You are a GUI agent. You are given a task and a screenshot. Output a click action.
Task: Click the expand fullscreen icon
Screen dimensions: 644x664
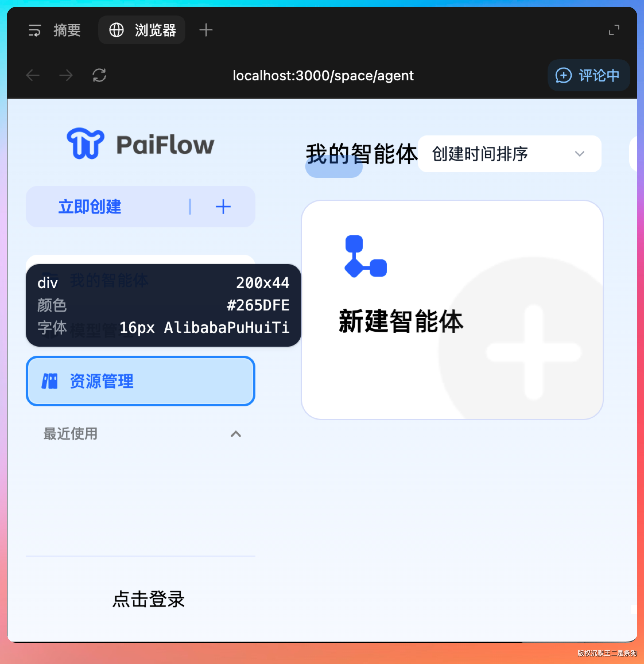(x=614, y=30)
